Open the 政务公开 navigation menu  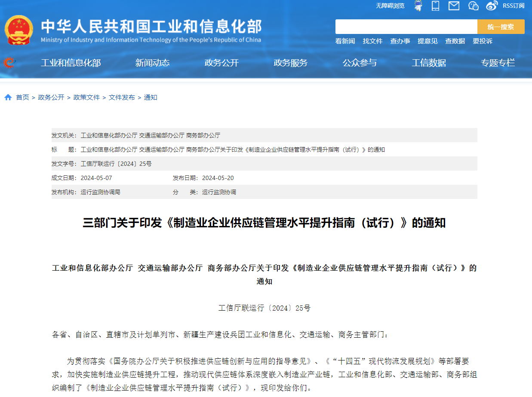[221, 63]
